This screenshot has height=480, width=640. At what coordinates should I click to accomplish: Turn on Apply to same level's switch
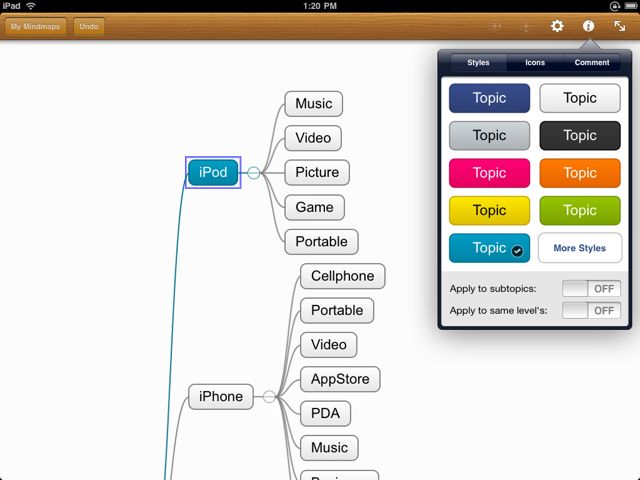[x=591, y=311]
